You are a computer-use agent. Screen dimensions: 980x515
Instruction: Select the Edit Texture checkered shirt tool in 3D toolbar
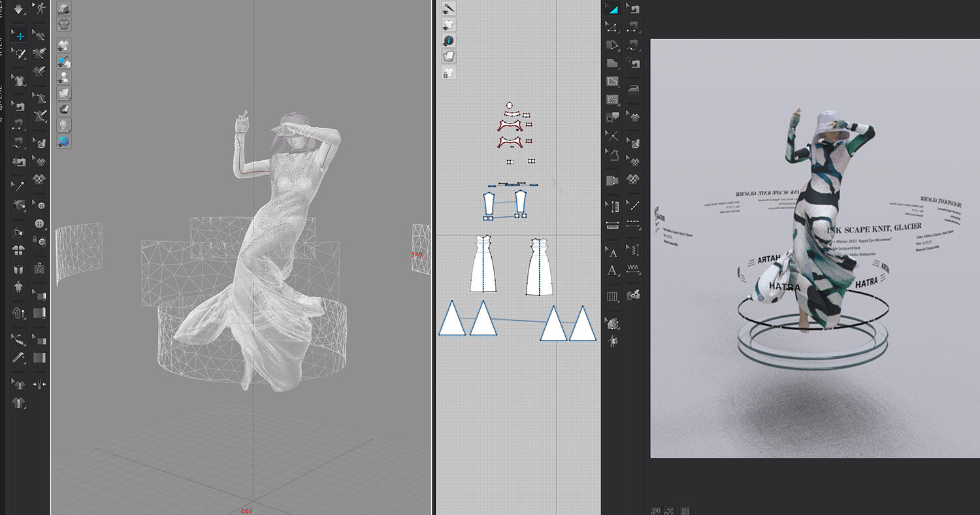pos(39,161)
